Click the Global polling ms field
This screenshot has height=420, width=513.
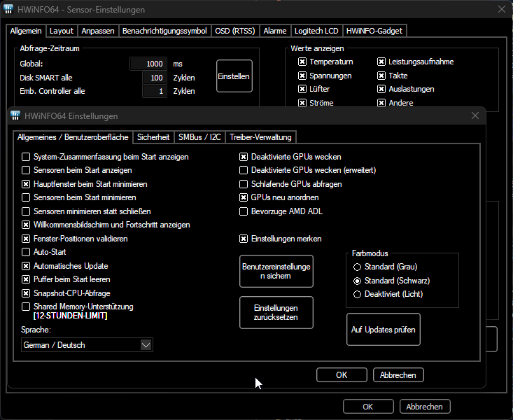(x=148, y=64)
